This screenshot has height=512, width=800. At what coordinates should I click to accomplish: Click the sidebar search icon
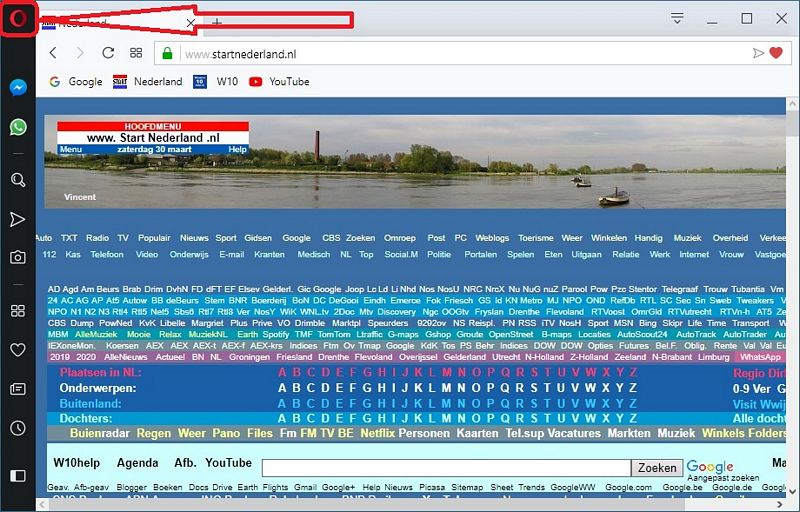tap(18, 180)
